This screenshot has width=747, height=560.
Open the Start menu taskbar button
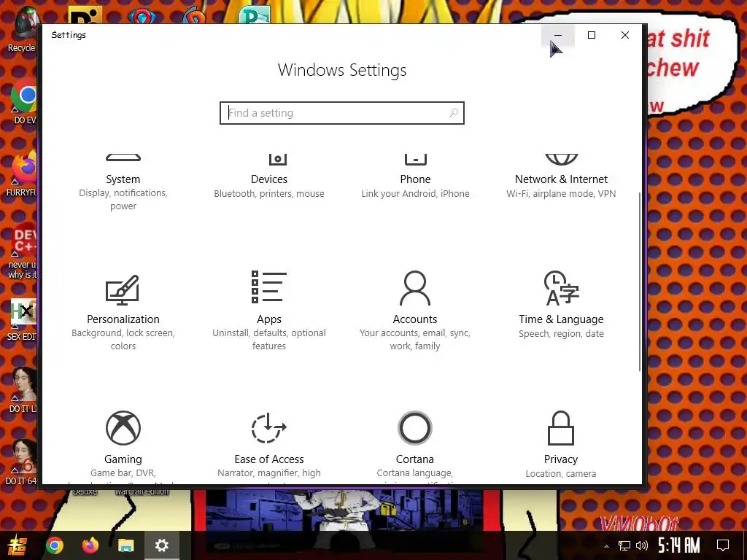[18, 545]
